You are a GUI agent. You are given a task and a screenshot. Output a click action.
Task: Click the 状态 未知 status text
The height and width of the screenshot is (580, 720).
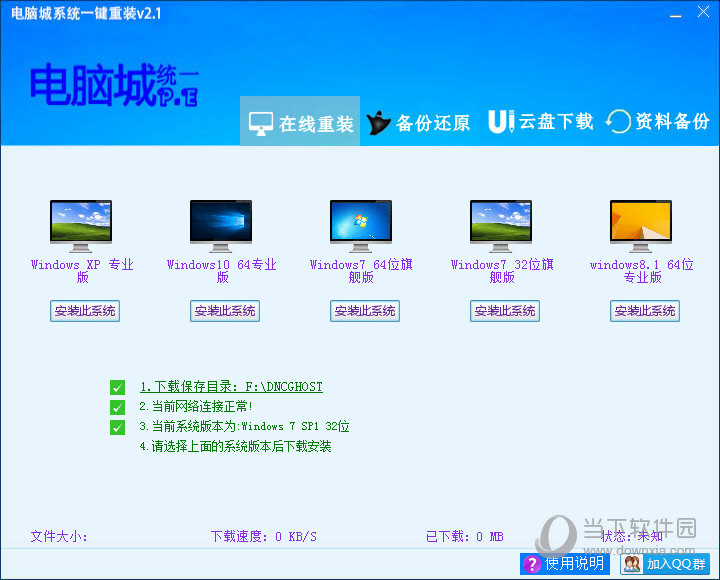[632, 536]
